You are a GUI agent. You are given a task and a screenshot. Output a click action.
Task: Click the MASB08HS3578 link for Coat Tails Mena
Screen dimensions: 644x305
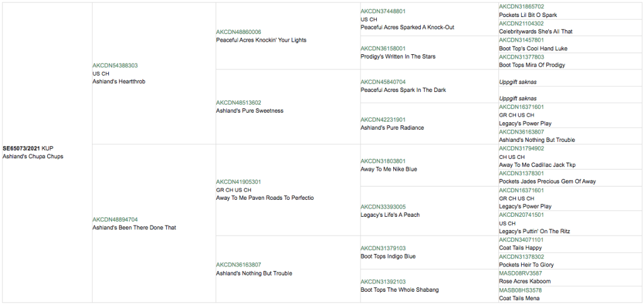click(520, 291)
